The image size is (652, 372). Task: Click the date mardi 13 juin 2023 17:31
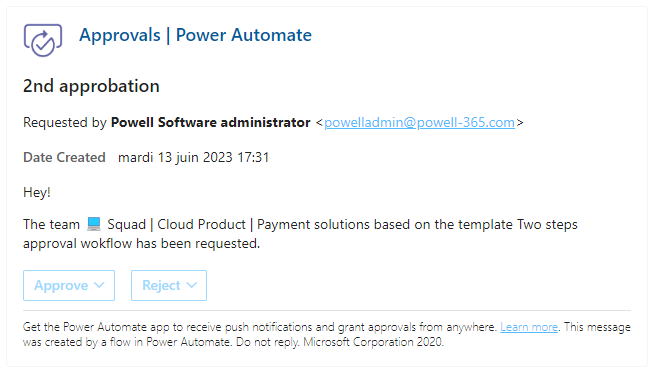click(194, 157)
